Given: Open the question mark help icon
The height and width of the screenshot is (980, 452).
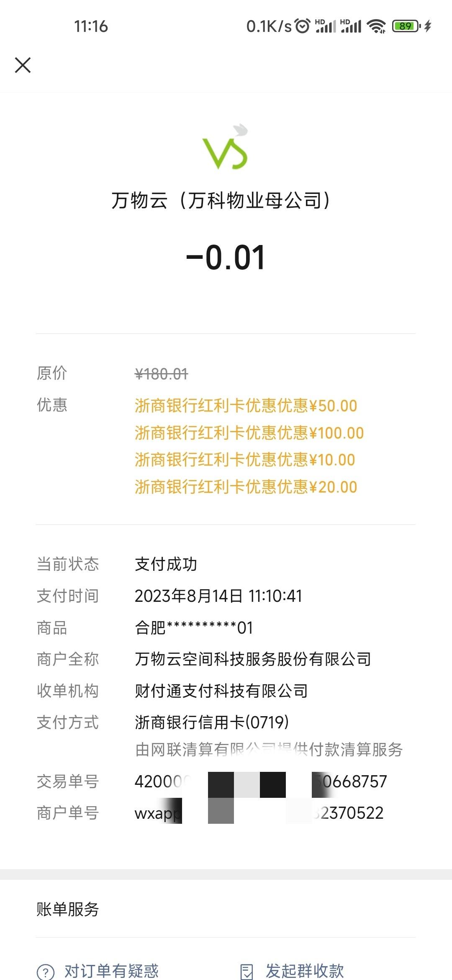Looking at the screenshot, I should (x=46, y=971).
